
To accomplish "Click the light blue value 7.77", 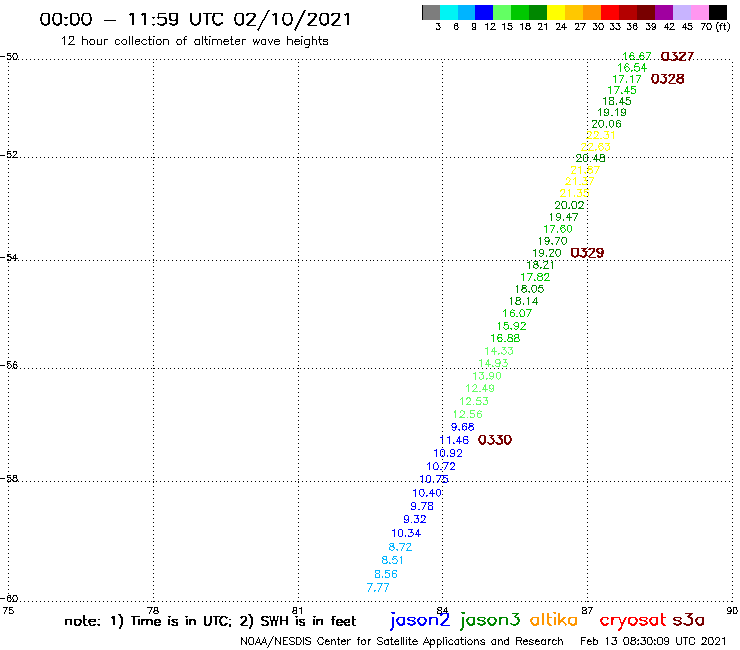I will 378,587.
